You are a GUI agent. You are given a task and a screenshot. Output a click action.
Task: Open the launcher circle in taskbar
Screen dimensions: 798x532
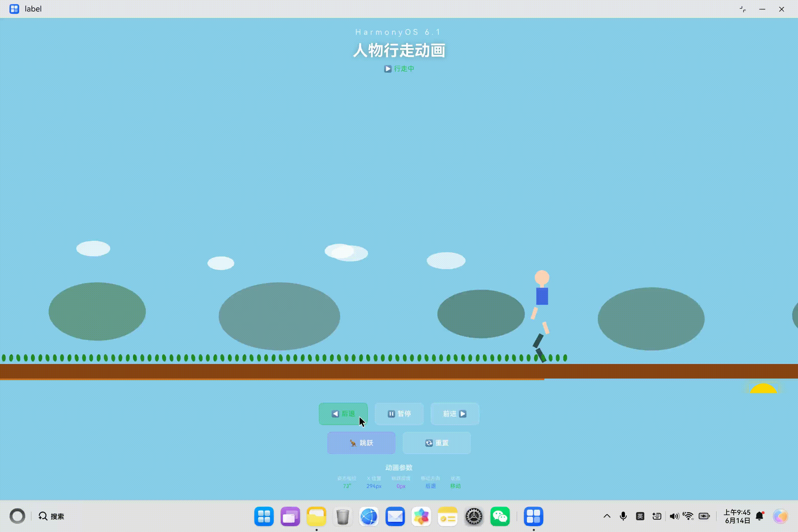(17, 516)
